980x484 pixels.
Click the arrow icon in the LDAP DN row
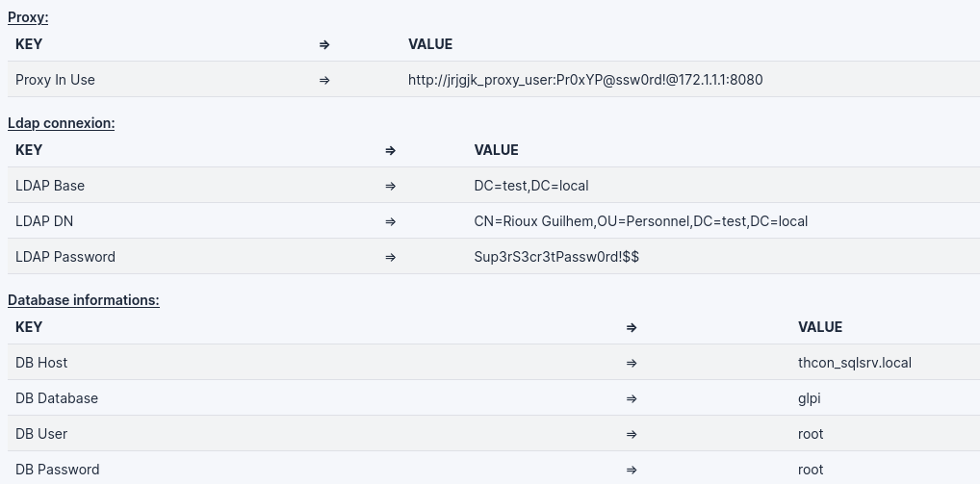click(x=390, y=221)
